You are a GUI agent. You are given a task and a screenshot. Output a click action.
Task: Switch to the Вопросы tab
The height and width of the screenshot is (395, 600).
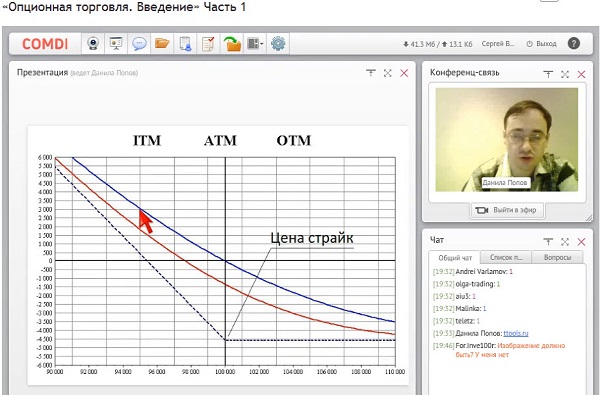coord(557,257)
